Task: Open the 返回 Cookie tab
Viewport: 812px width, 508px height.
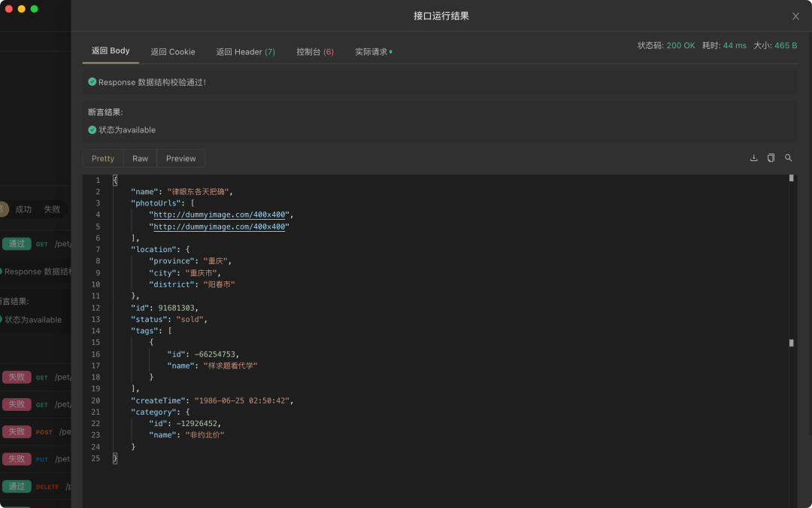Action: [x=173, y=52]
